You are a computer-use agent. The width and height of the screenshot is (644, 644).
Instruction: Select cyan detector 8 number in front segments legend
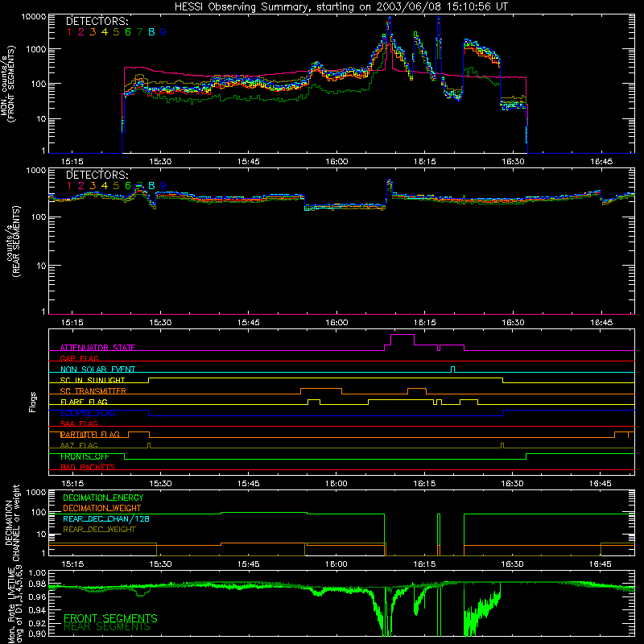[151, 32]
